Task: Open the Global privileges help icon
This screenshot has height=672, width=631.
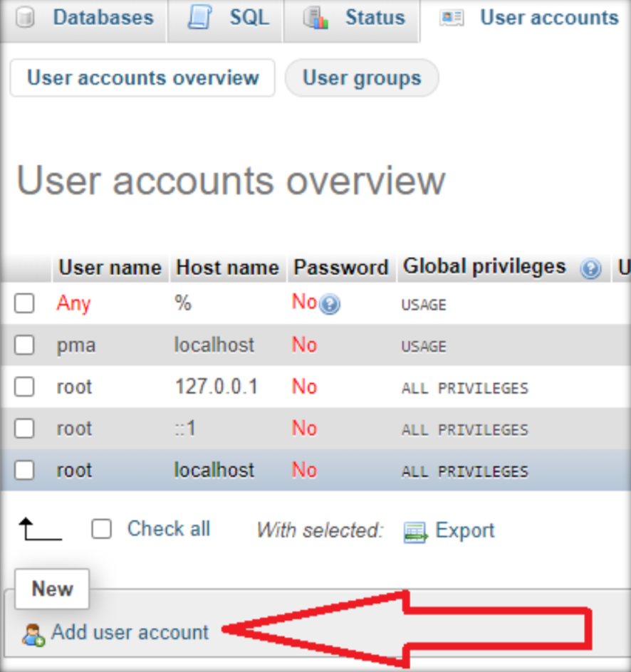Action: 592,268
